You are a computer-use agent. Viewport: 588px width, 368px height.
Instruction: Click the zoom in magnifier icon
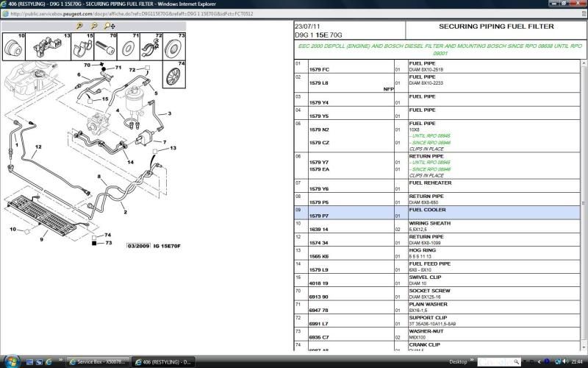[x=79, y=26]
